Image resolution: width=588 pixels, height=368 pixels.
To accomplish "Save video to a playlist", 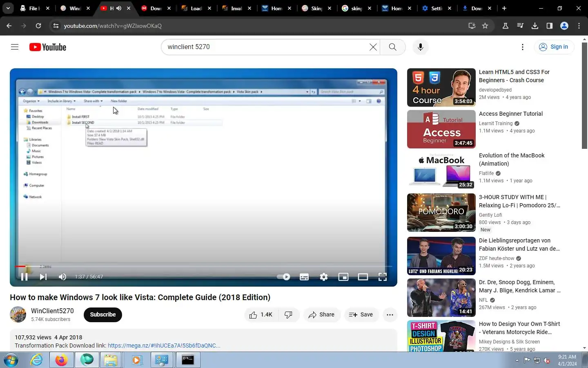I will coord(361,314).
